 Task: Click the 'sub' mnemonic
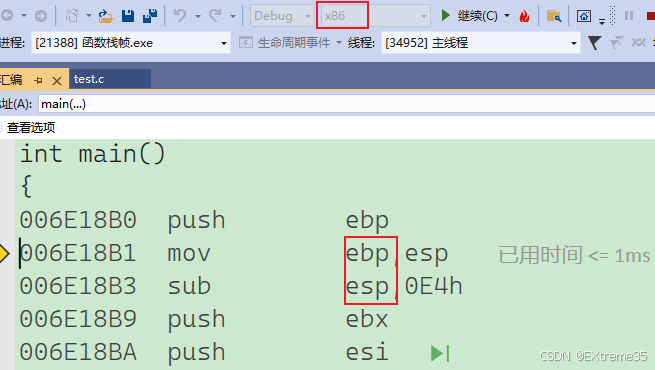189,286
